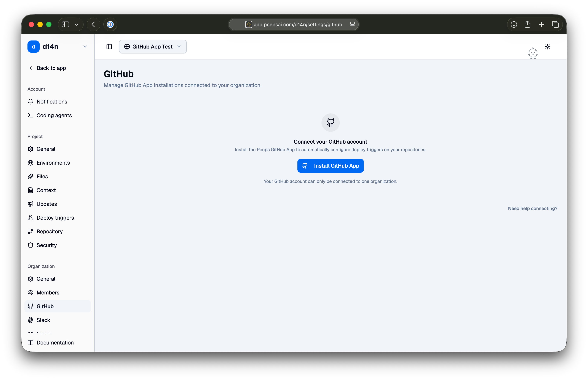
Task: Toggle the light theme sun icon
Action: tap(547, 46)
